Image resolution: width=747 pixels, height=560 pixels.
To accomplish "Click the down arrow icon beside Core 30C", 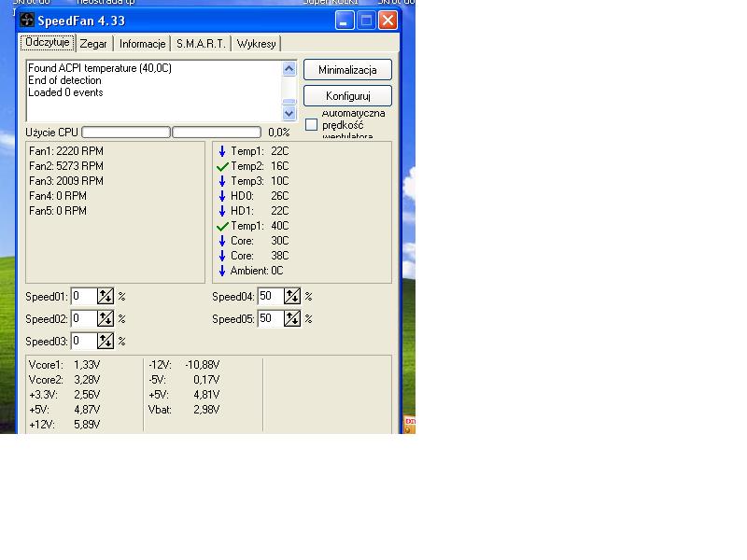I will pos(222,241).
